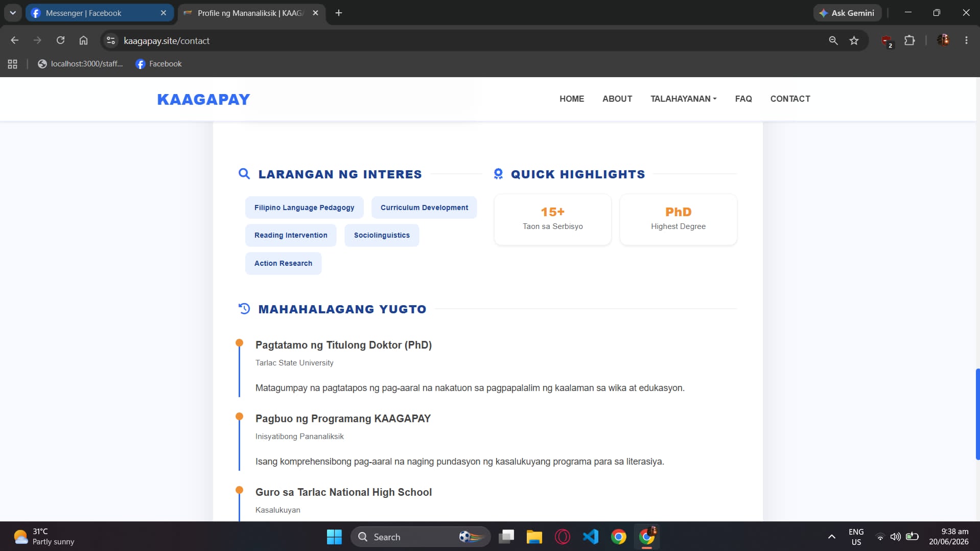The image size is (980, 551).
Task: Click the Guro sa Tarlac National timeline dot
Action: click(x=239, y=490)
